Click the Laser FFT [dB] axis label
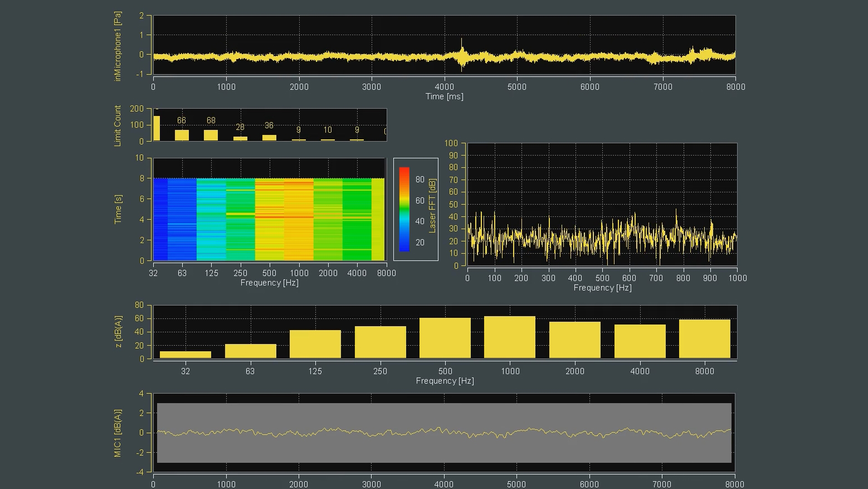 click(x=433, y=205)
